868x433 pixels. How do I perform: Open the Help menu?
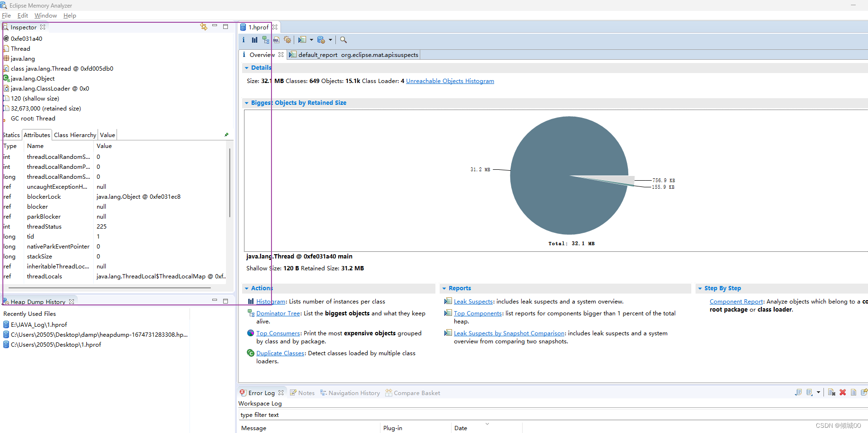click(70, 16)
